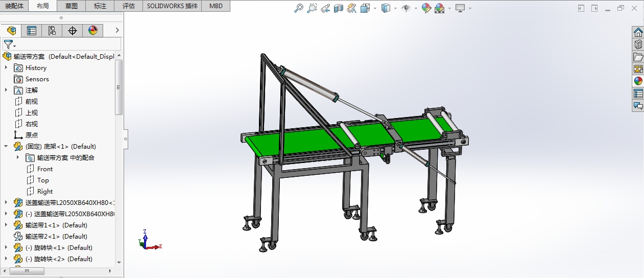Image resolution: width=644 pixels, height=278 pixels.
Task: Select the Sensors folder
Action: pyautogui.click(x=32, y=79)
